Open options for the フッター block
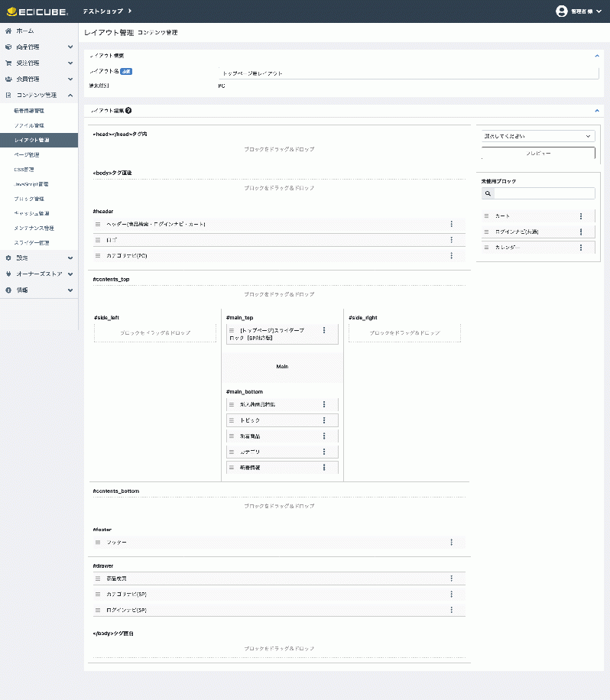The height and width of the screenshot is (700, 610). point(452,543)
